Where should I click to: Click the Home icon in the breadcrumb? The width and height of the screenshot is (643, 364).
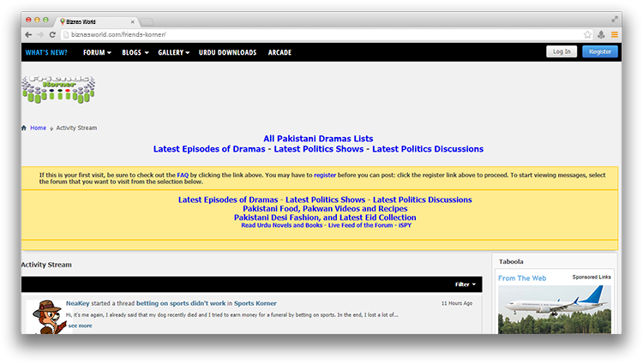(24, 128)
